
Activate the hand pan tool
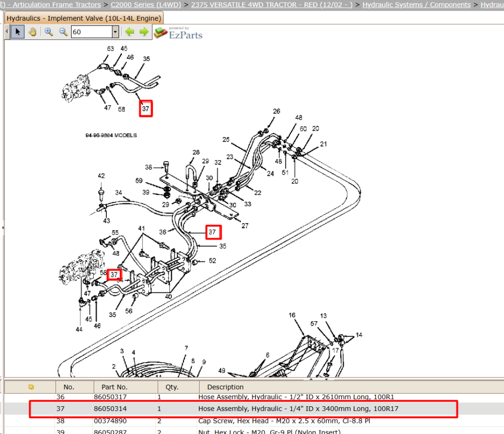(32, 32)
